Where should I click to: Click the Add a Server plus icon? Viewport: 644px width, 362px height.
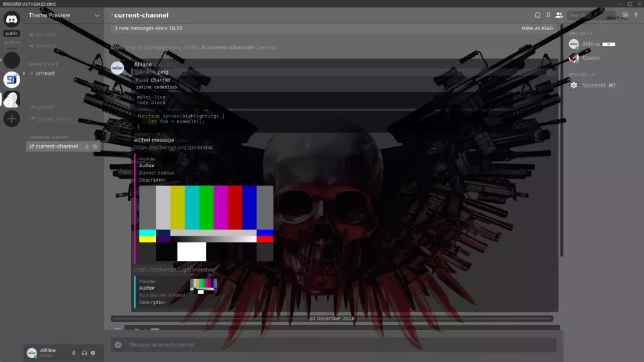click(x=11, y=119)
